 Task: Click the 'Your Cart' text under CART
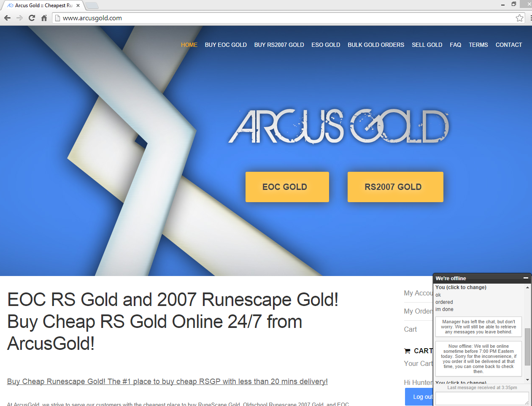pyautogui.click(x=418, y=363)
